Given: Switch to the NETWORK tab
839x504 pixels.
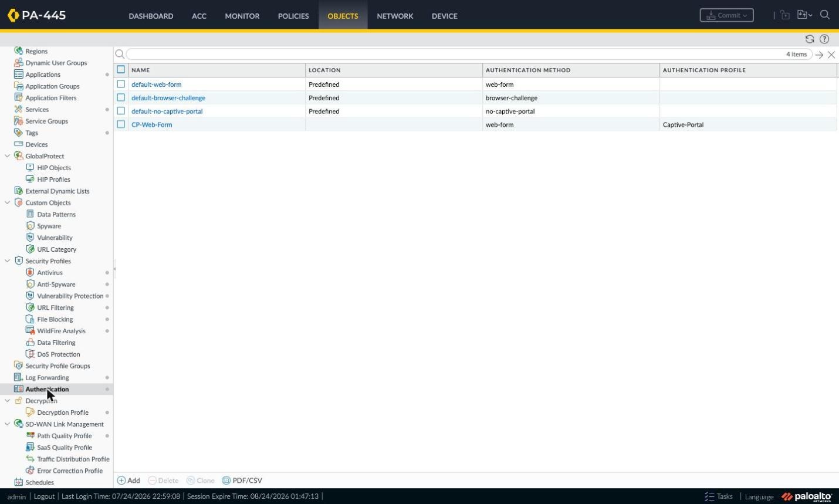Looking at the screenshot, I should click(x=395, y=16).
